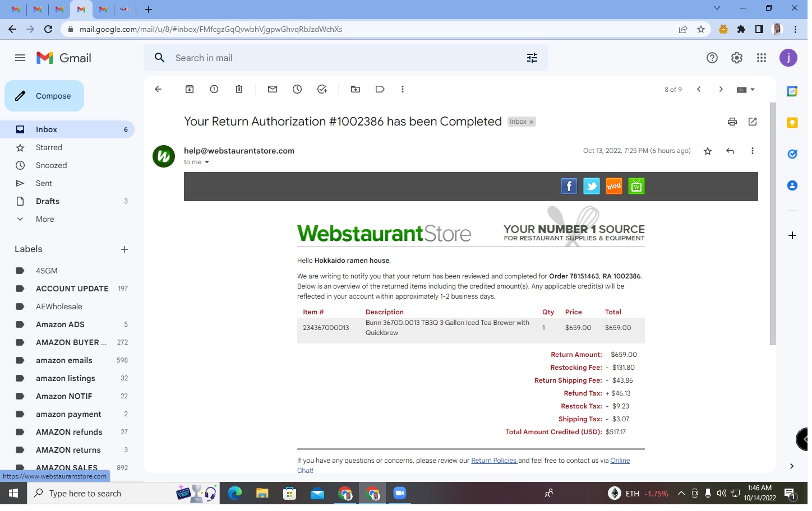812x511 pixels.
Task: Snooze this email
Action: coord(297,89)
